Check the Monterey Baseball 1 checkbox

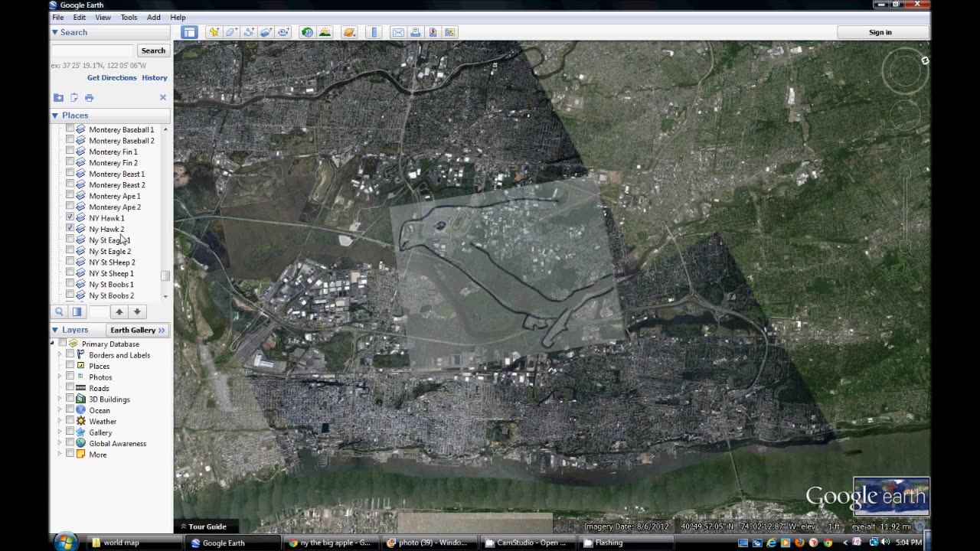[70, 129]
